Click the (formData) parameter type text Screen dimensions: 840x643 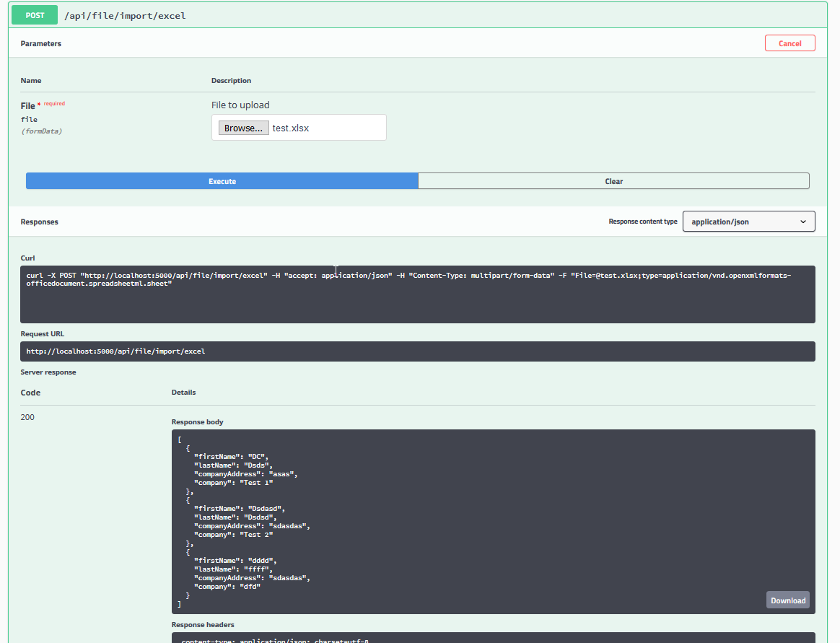point(41,131)
